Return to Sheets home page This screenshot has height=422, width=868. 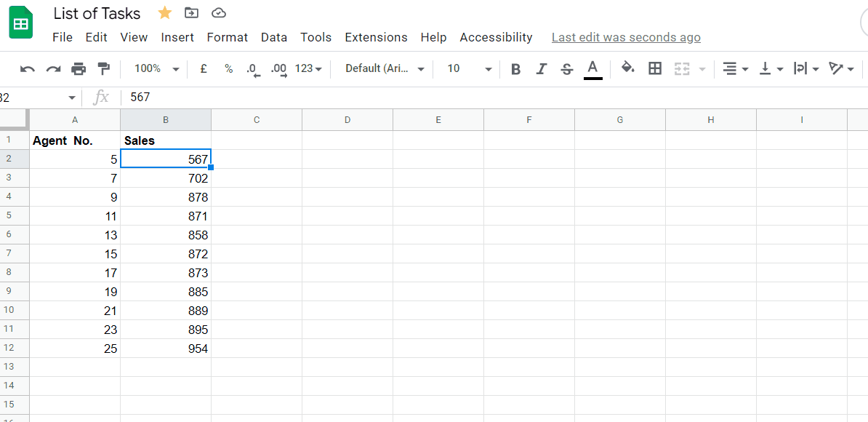[20, 22]
